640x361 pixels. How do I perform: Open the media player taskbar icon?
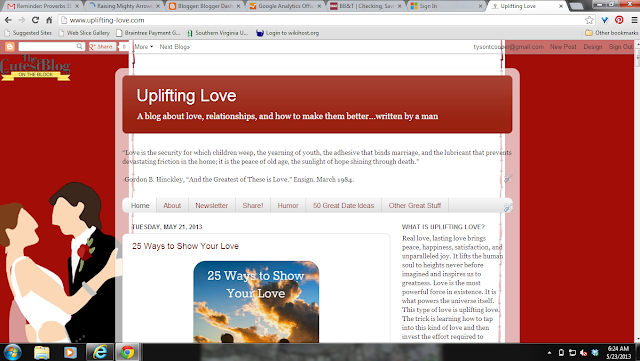[x=70, y=352]
